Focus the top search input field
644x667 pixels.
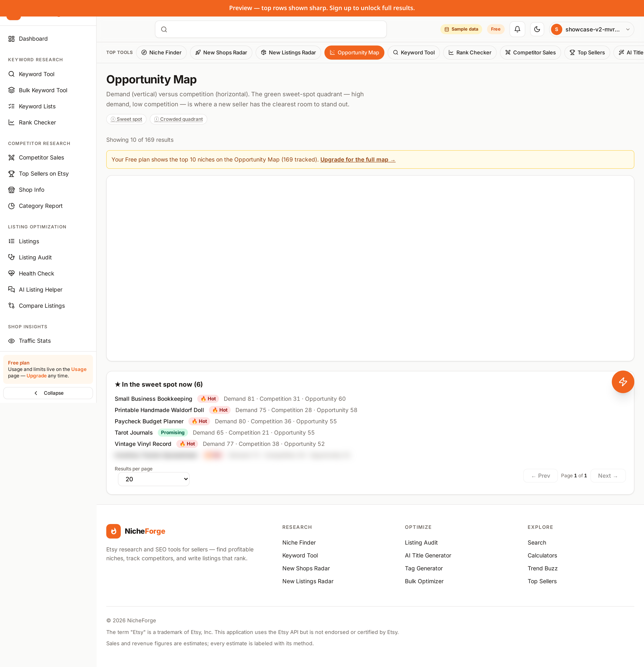coord(271,29)
